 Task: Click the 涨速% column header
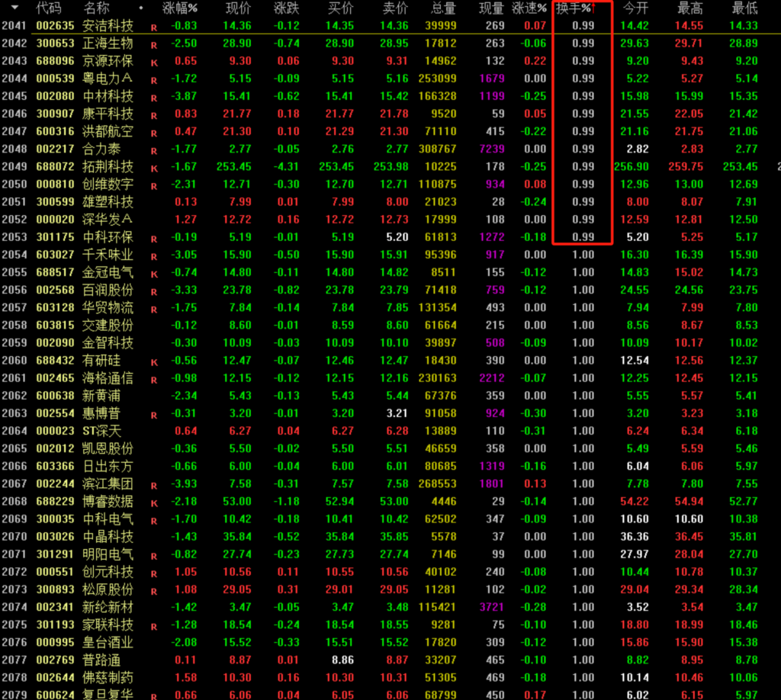[529, 8]
